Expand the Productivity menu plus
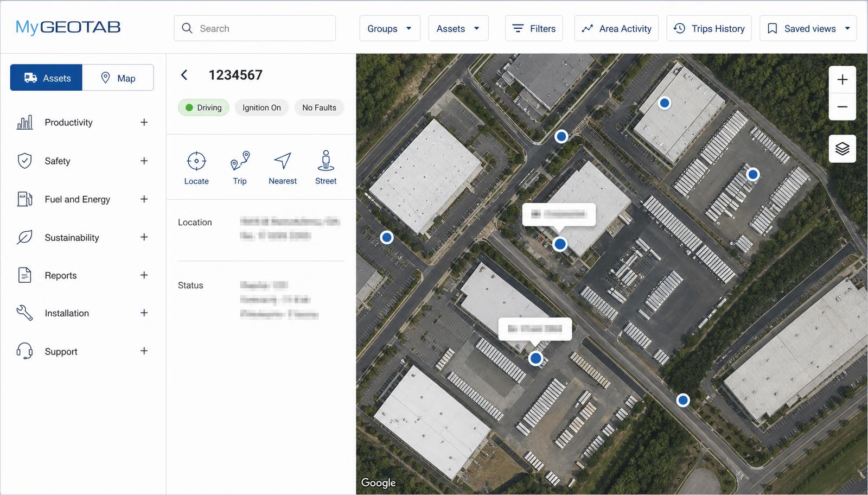Screen dimensions: 868x495 pos(144,122)
